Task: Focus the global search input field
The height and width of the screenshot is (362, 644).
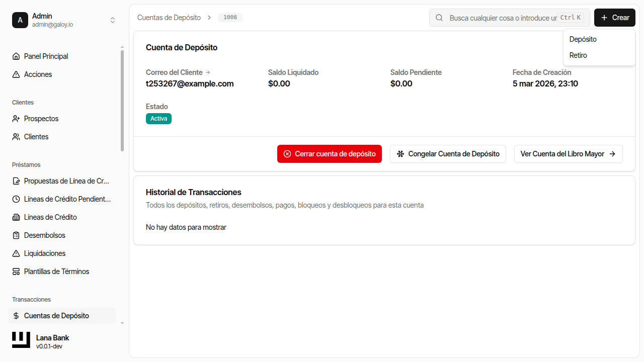Action: pos(502,18)
